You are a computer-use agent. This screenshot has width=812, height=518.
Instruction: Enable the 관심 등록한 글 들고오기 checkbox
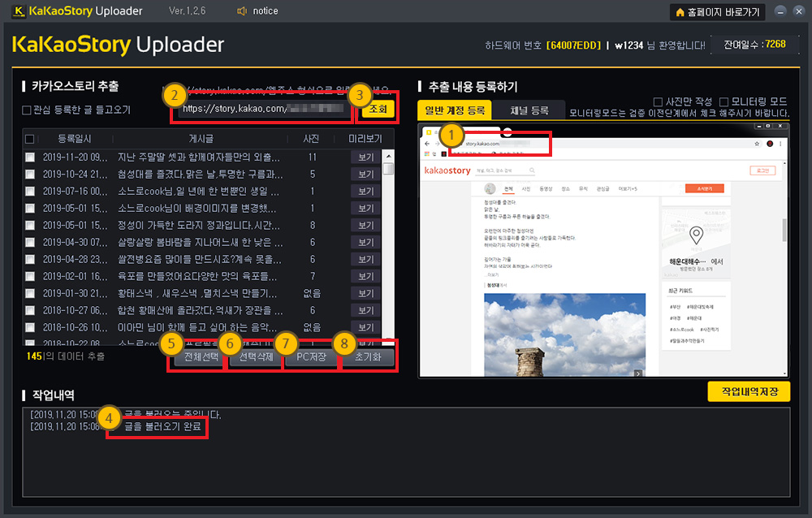tap(27, 110)
